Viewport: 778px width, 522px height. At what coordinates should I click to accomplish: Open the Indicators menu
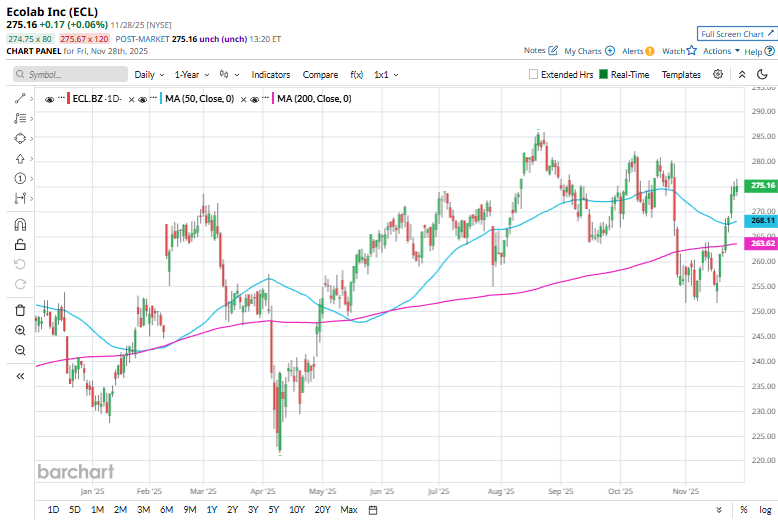271,74
